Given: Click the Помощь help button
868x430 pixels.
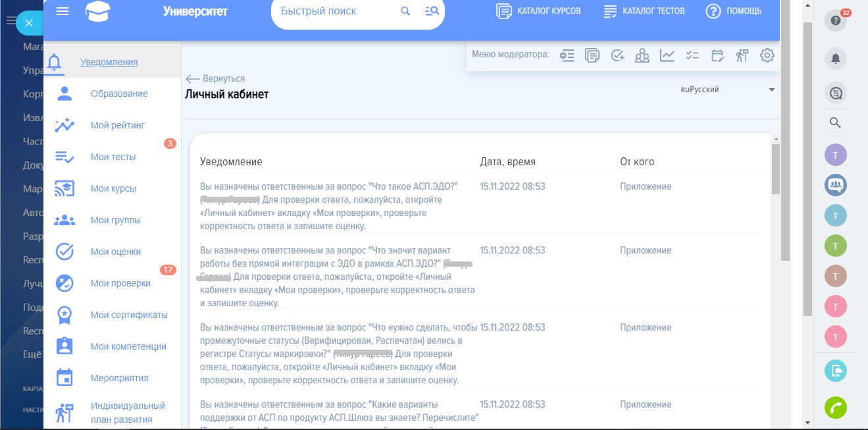Looking at the screenshot, I should [734, 11].
